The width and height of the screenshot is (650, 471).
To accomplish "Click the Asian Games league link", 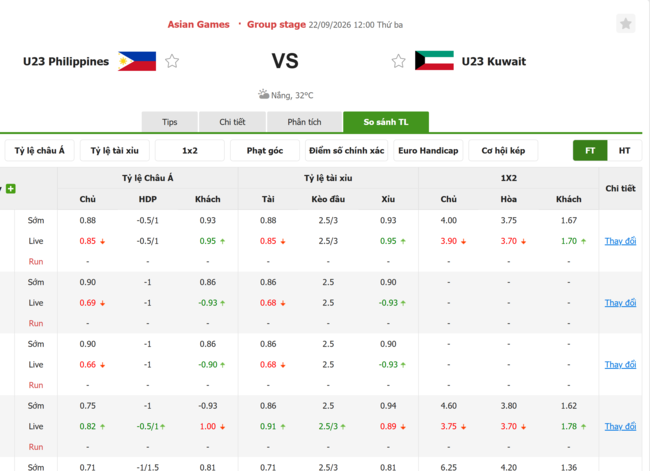I will [x=199, y=24].
